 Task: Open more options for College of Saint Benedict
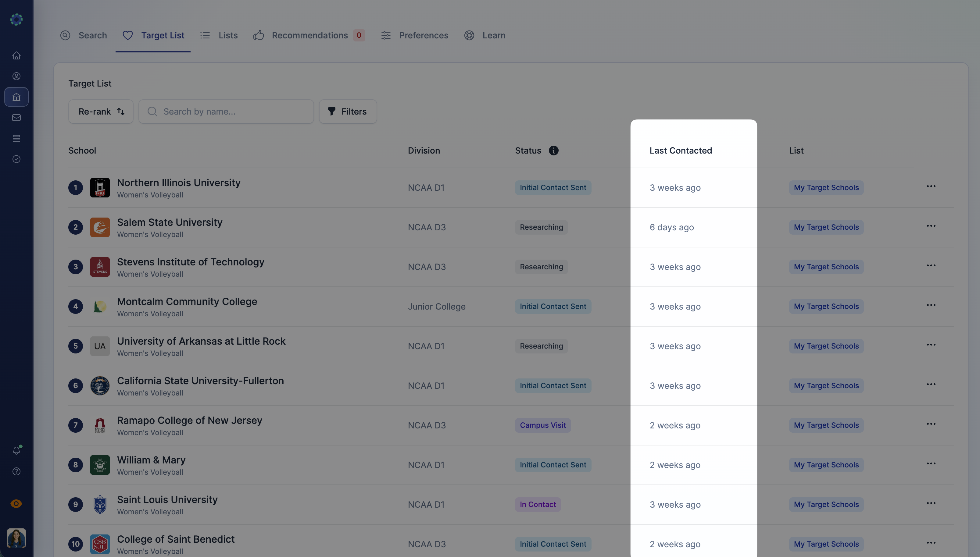coord(931,543)
